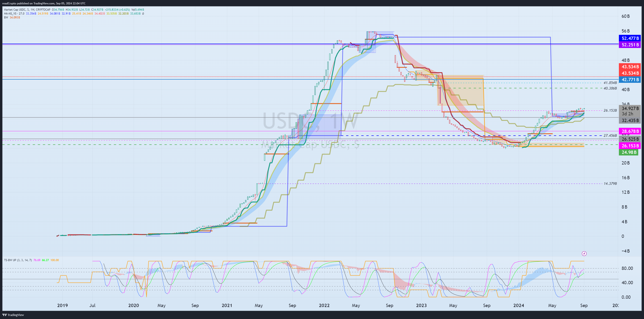
Task: Click the readCrypto published header text
Action: (x=44, y=3)
